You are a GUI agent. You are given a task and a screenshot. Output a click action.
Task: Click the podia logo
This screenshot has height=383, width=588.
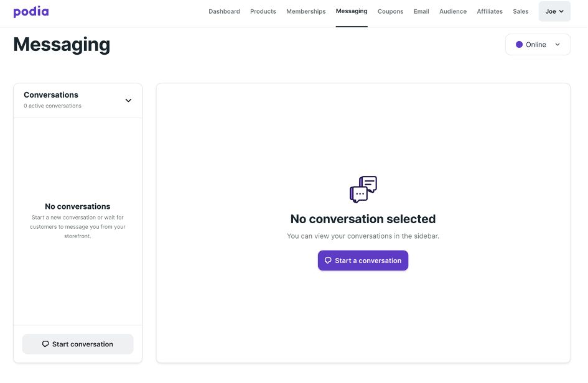click(31, 12)
